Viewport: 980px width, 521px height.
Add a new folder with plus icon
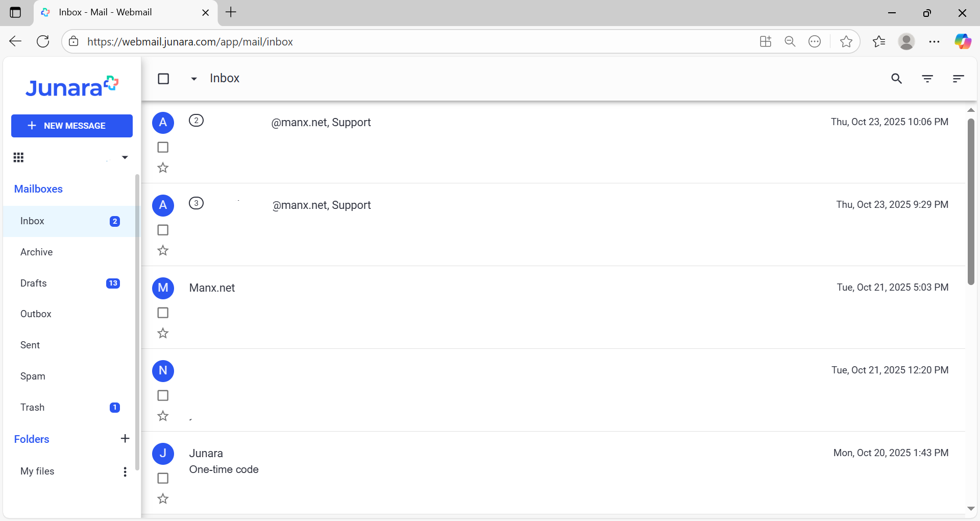click(x=125, y=439)
